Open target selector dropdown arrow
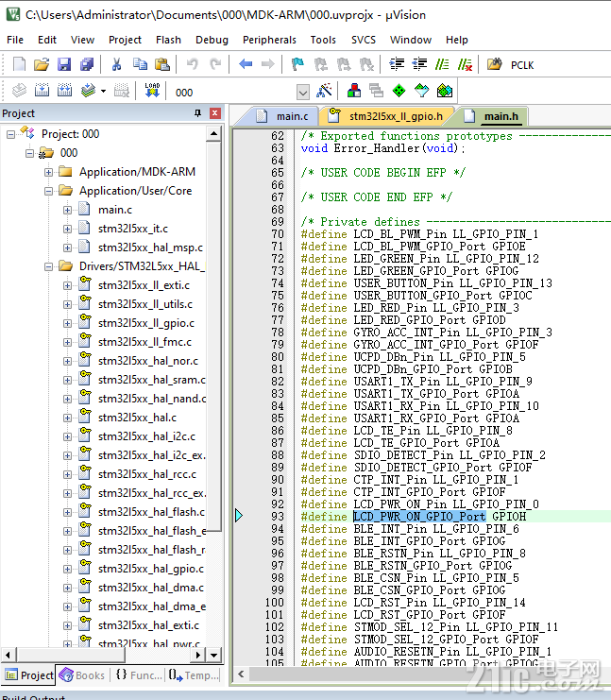Viewport: 611px width, 700px height. coord(303,93)
